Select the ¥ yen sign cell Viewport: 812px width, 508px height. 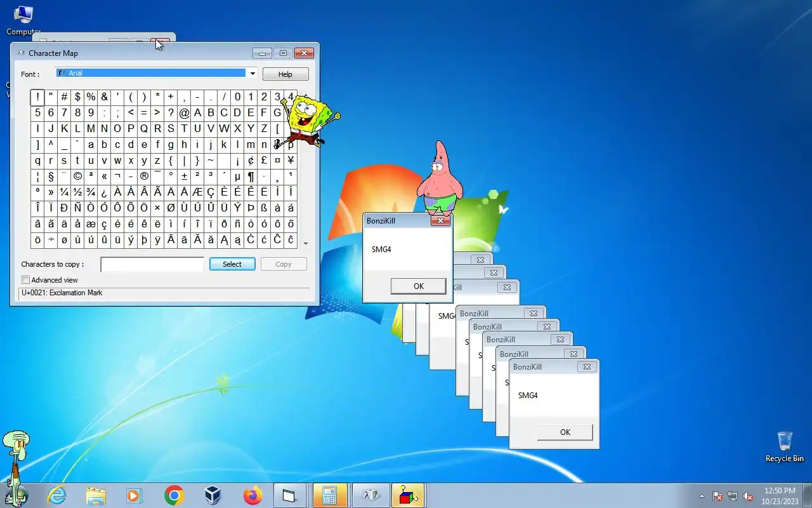pyautogui.click(x=291, y=161)
